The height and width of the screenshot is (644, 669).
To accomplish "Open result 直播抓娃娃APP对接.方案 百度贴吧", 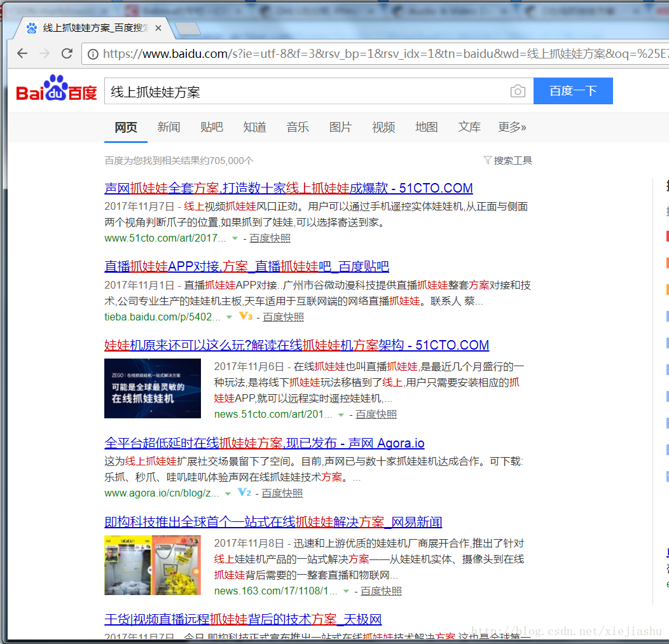I will [x=247, y=266].
